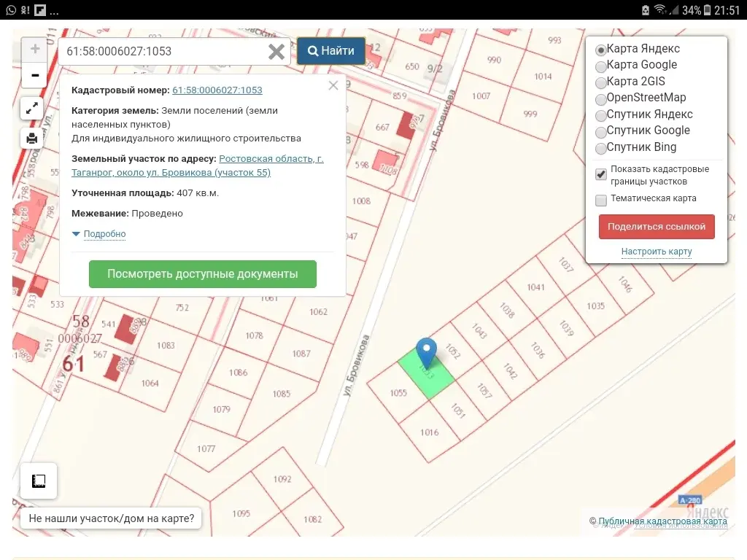This screenshot has height=560, width=747.
Task: Enable the Тематическая карта checkbox
Action: pyautogui.click(x=600, y=199)
